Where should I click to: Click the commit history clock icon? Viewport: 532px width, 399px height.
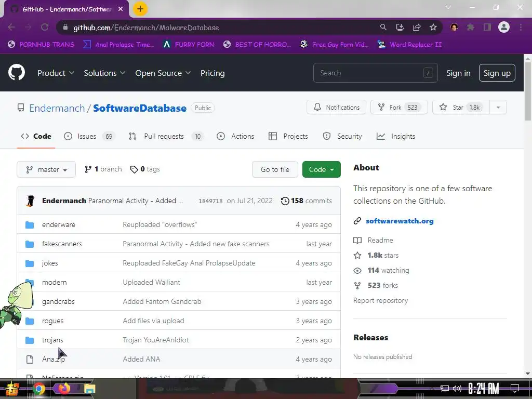click(285, 201)
